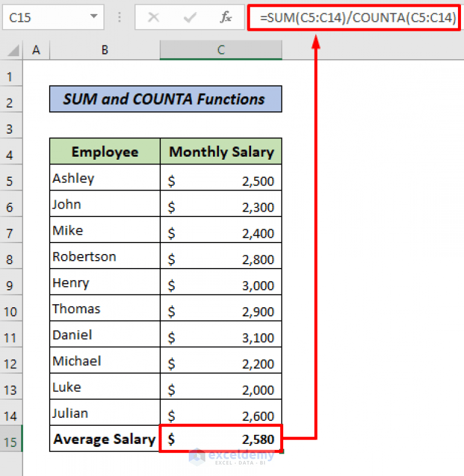Select row 4 header

point(11,151)
